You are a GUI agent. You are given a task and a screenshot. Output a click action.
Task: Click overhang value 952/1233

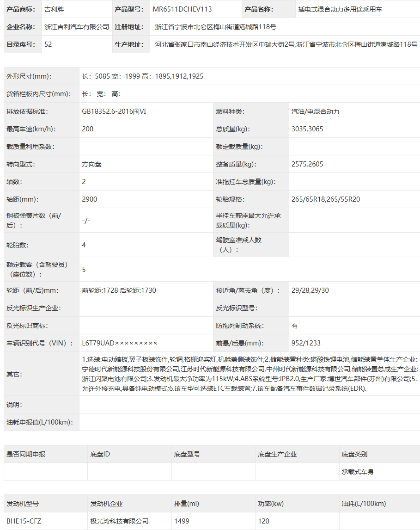306,343
